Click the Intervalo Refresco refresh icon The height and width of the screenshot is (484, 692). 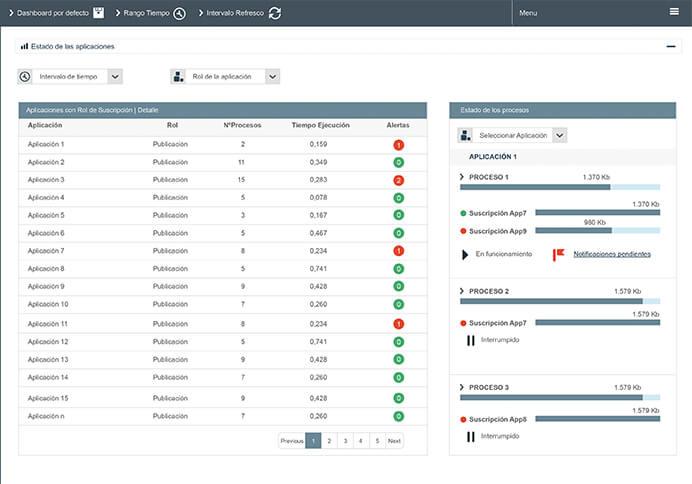[275, 13]
